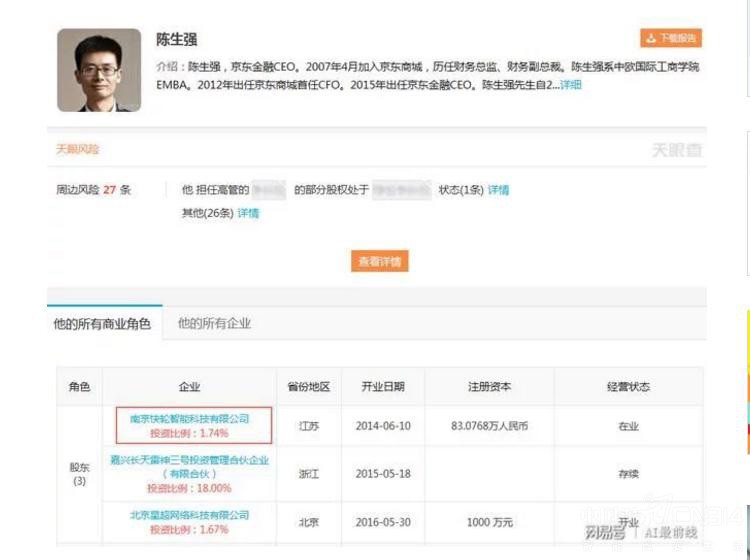Click 注册资本 column header
The image size is (750, 560).
[489, 386]
